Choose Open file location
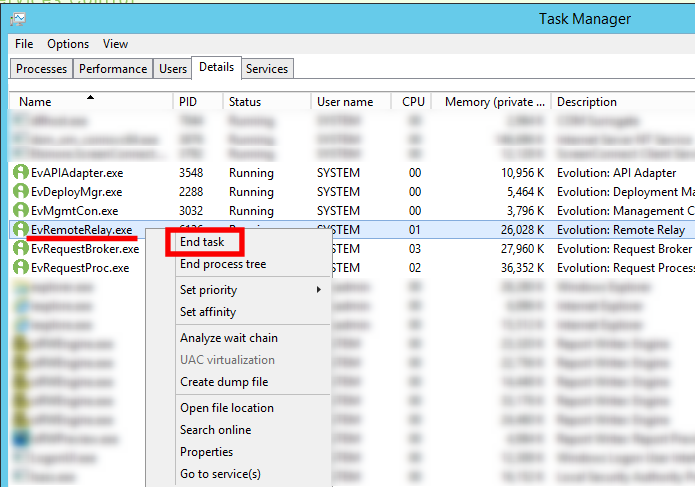The width and height of the screenshot is (695, 487). coord(226,408)
